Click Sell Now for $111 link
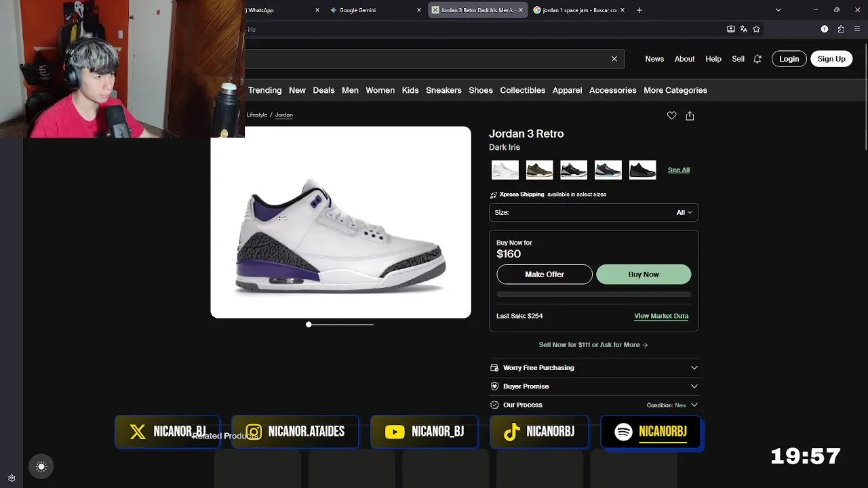 click(593, 345)
